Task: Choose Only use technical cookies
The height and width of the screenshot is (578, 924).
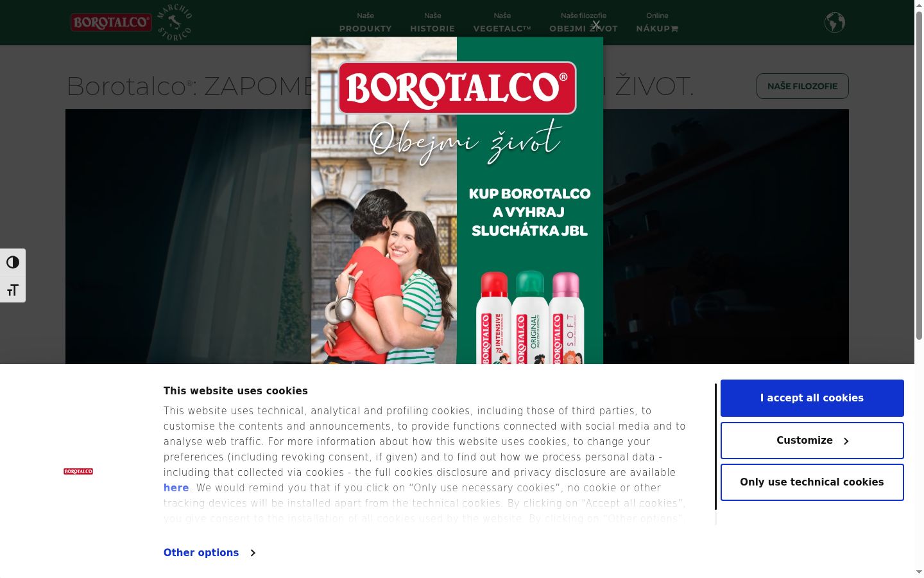Action: 812,482
